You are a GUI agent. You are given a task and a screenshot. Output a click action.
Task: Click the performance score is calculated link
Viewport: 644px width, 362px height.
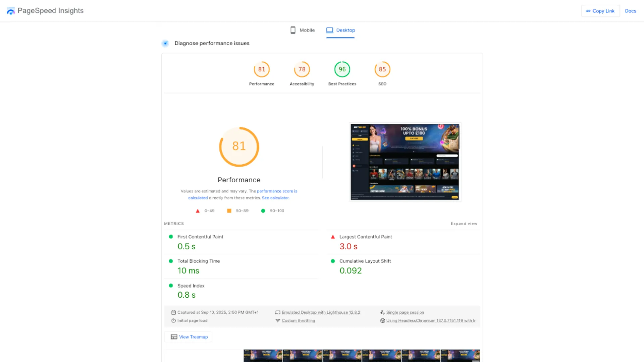tap(277, 191)
